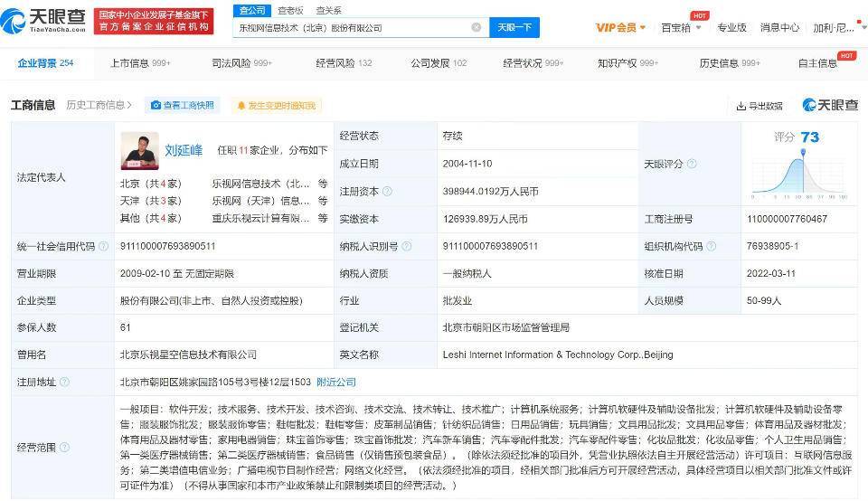The height and width of the screenshot is (501, 868).
Task: Select the 一般纳税人 taxpayer qualification value
Action: [467, 273]
